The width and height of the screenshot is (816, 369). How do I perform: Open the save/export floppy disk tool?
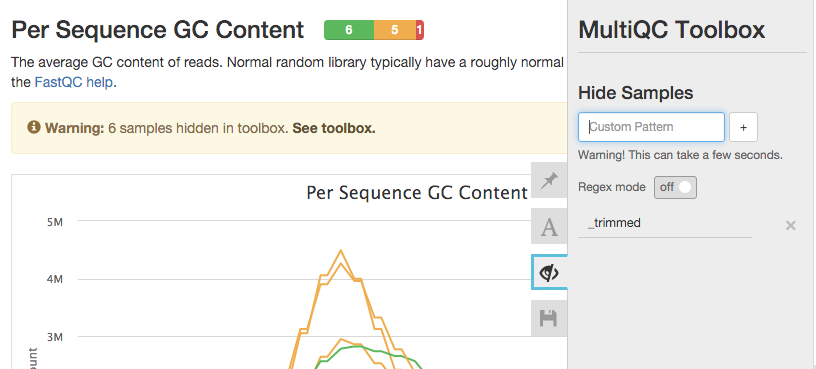point(549,317)
